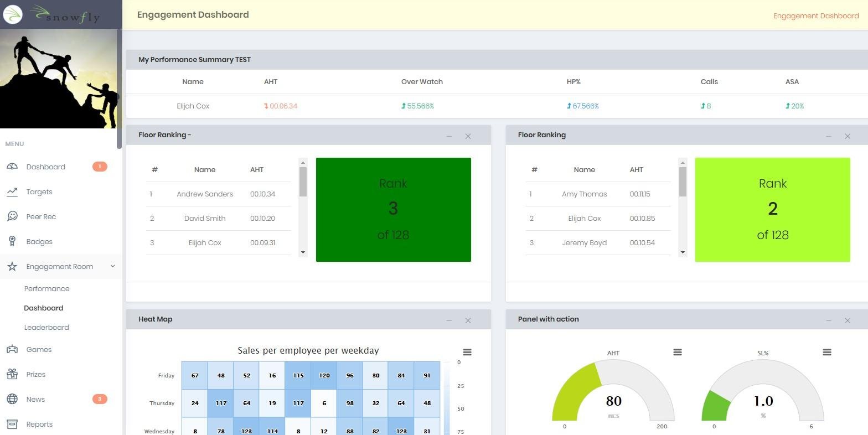This screenshot has width=868, height=435.
Task: Collapse the Engagement Room submenu chevron
Action: tap(112, 266)
